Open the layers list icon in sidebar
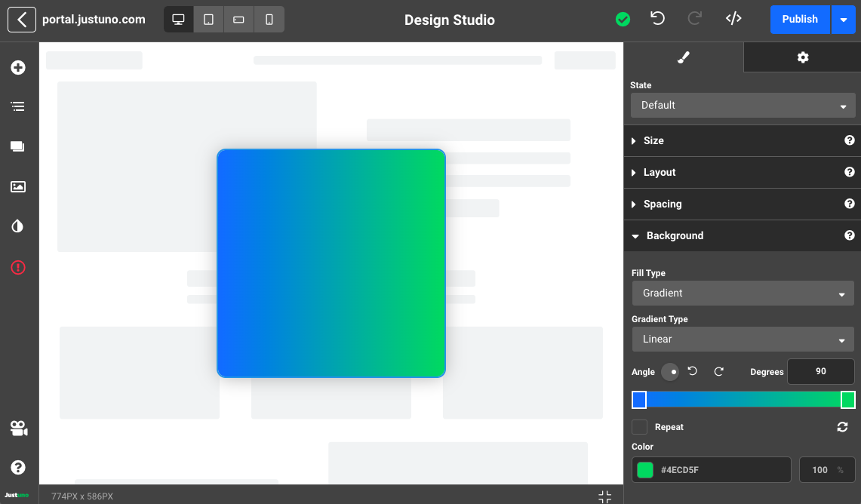This screenshot has width=861, height=504. coord(18,106)
